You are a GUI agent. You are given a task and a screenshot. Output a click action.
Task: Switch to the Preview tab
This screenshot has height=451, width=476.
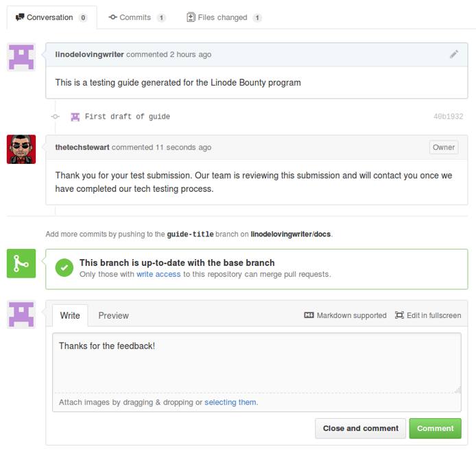click(113, 315)
